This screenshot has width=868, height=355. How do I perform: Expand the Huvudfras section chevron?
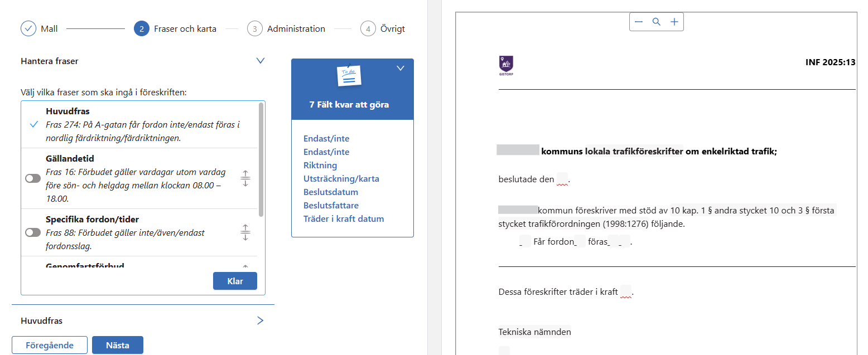pyautogui.click(x=260, y=320)
